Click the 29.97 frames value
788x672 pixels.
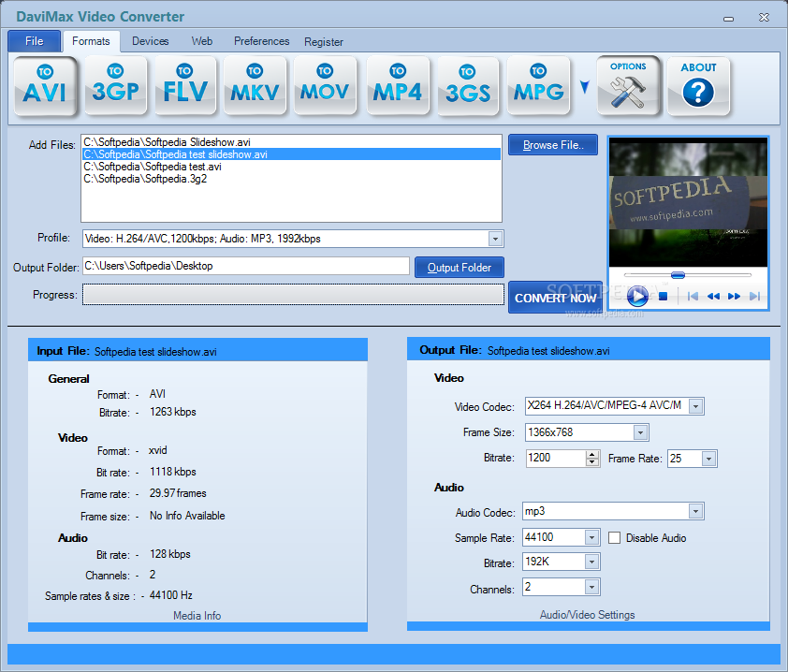point(178,493)
